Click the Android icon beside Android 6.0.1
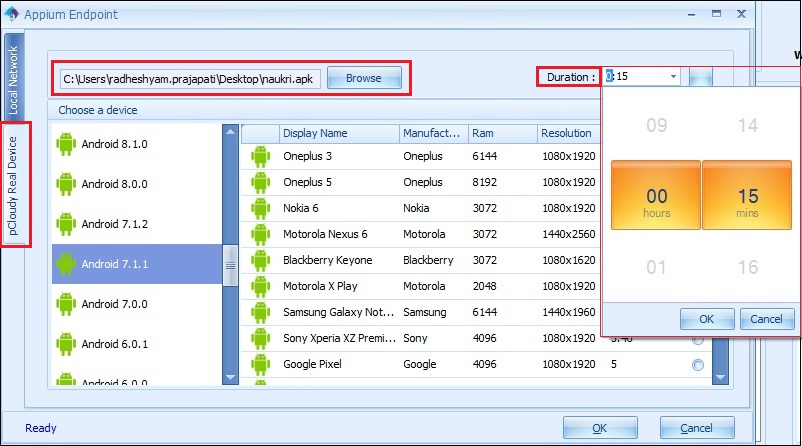 coord(66,344)
